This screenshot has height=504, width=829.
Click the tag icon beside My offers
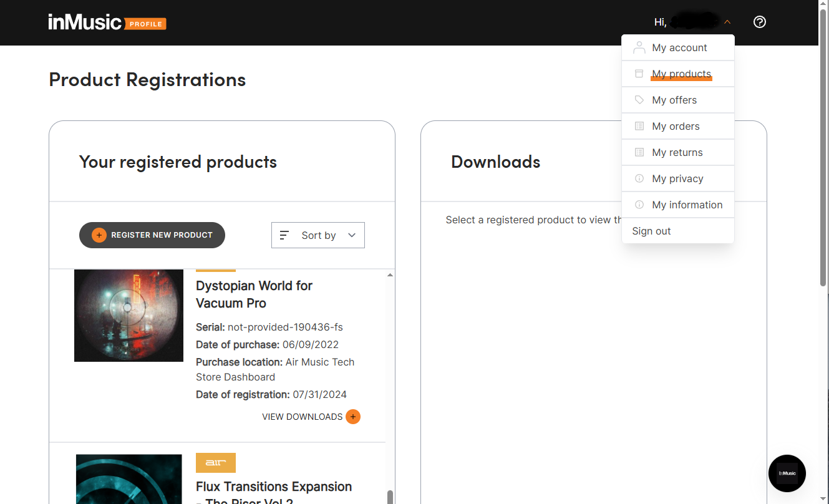click(639, 100)
